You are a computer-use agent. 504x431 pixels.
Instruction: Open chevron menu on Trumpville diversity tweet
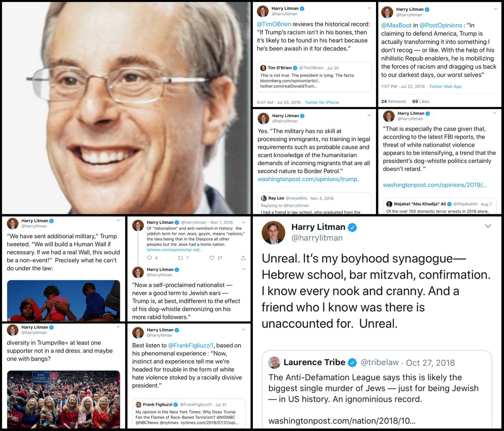click(x=118, y=327)
